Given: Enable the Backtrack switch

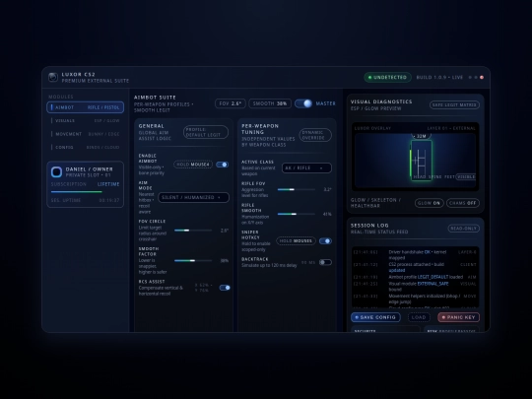Looking at the screenshot, I should pos(325,262).
